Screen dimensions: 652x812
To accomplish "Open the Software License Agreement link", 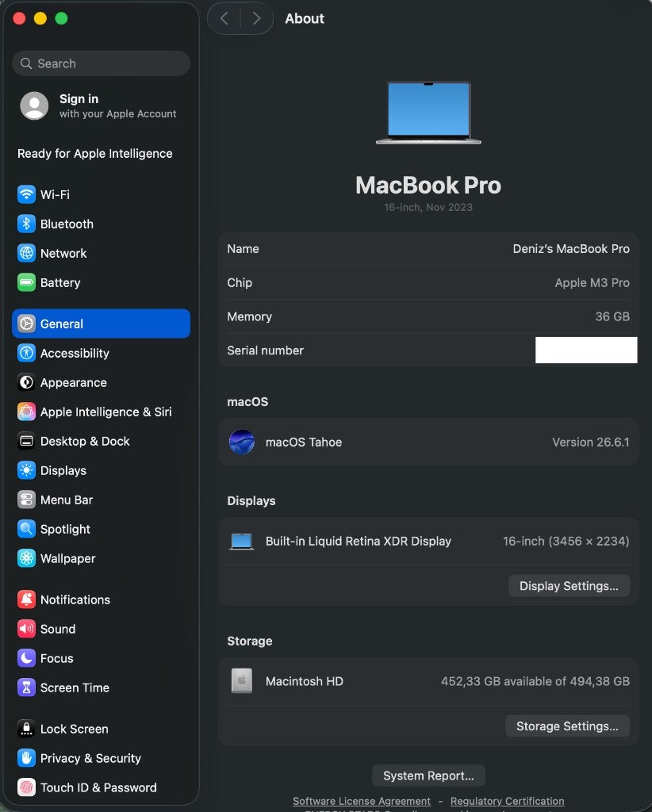I will point(362,801).
